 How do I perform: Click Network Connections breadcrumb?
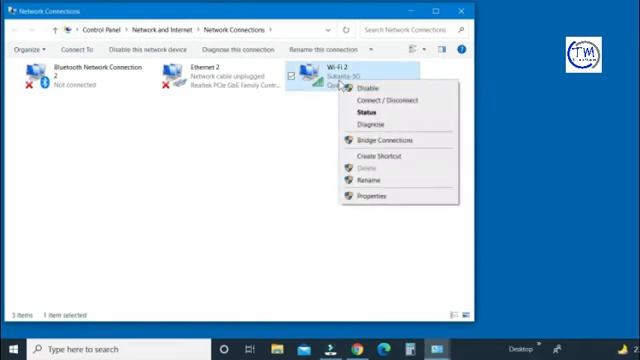pyautogui.click(x=234, y=30)
